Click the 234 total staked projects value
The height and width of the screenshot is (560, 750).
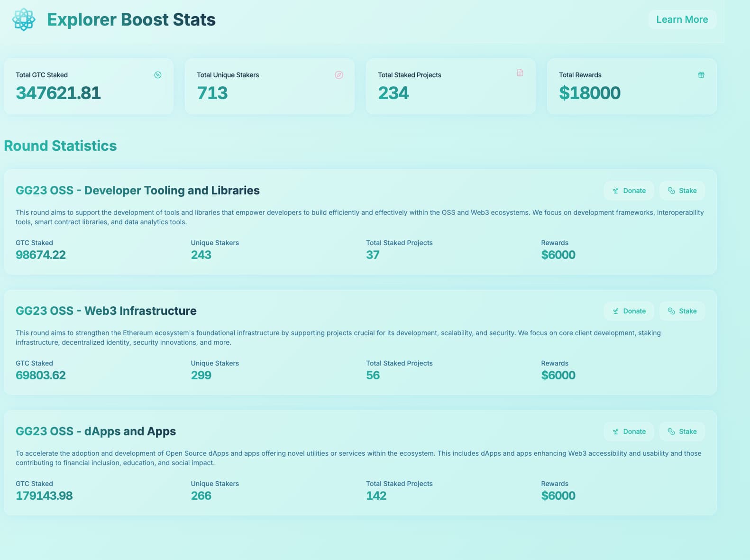pyautogui.click(x=393, y=93)
